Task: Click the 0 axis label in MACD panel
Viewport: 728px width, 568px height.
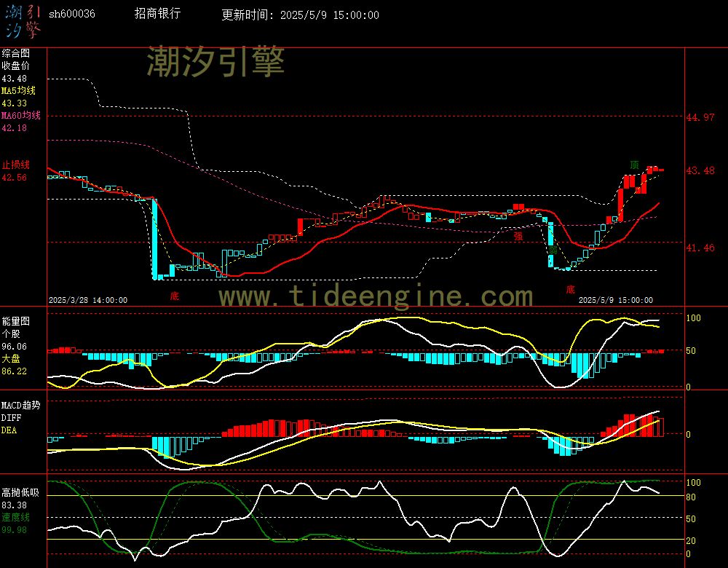Action: [689, 434]
